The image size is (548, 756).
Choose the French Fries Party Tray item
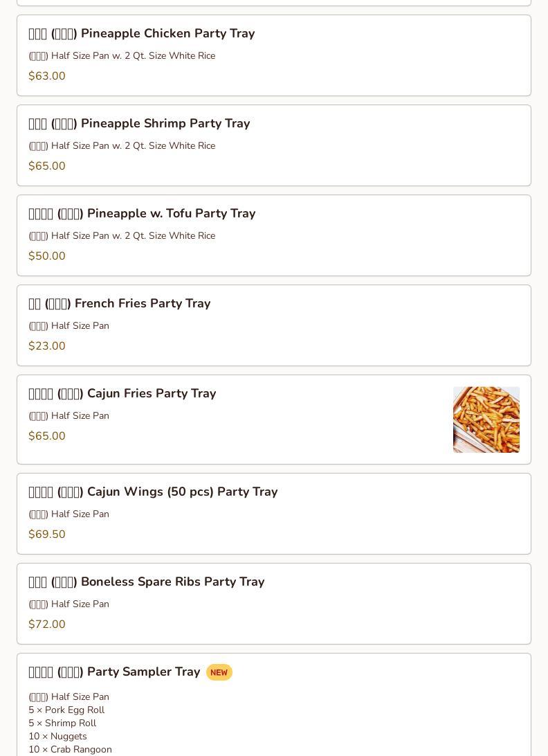(x=119, y=304)
